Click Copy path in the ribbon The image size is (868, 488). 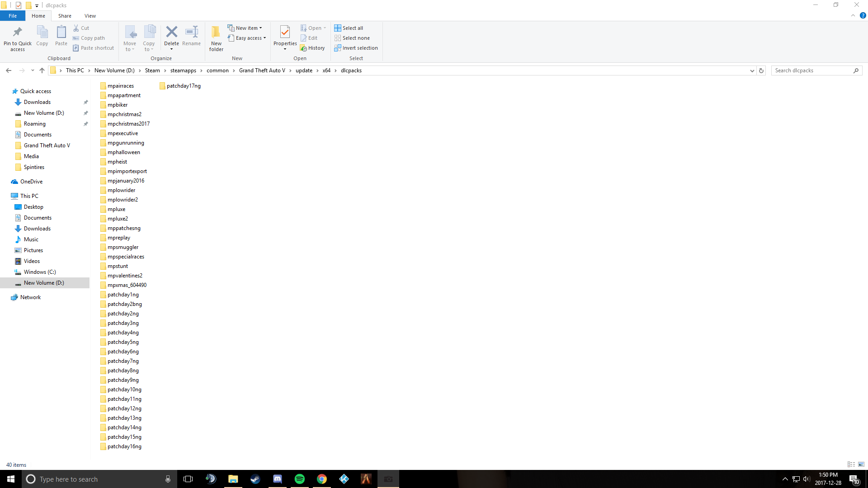pos(89,38)
